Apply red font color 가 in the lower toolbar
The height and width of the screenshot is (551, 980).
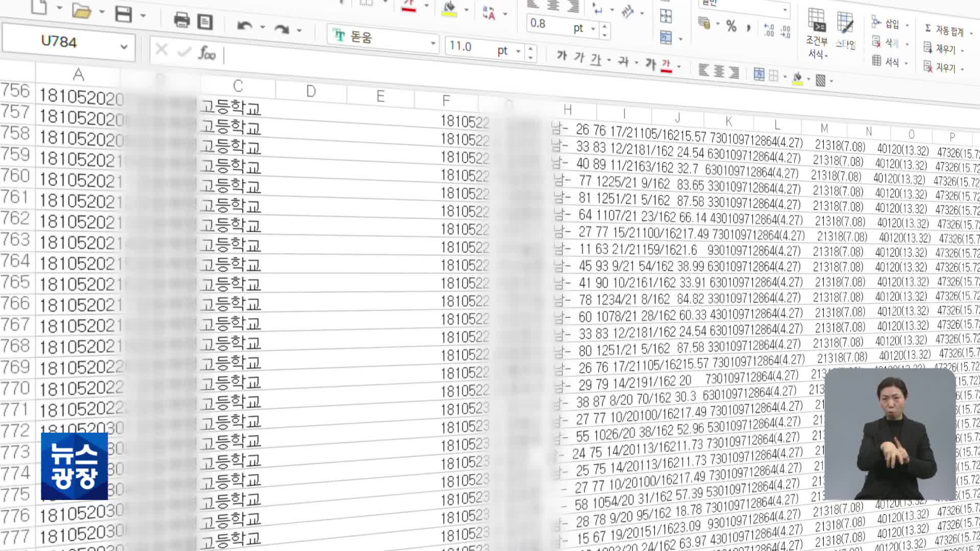[x=666, y=65]
